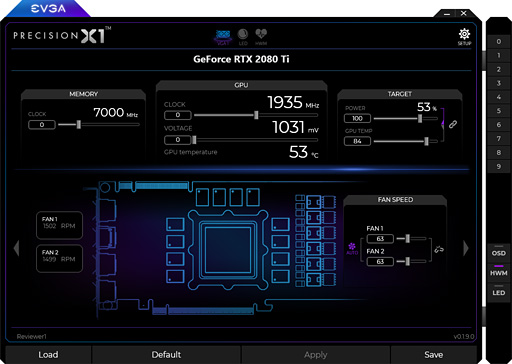Open the HWM heart monitor icon
This screenshot has height=364, width=512.
coord(261,37)
